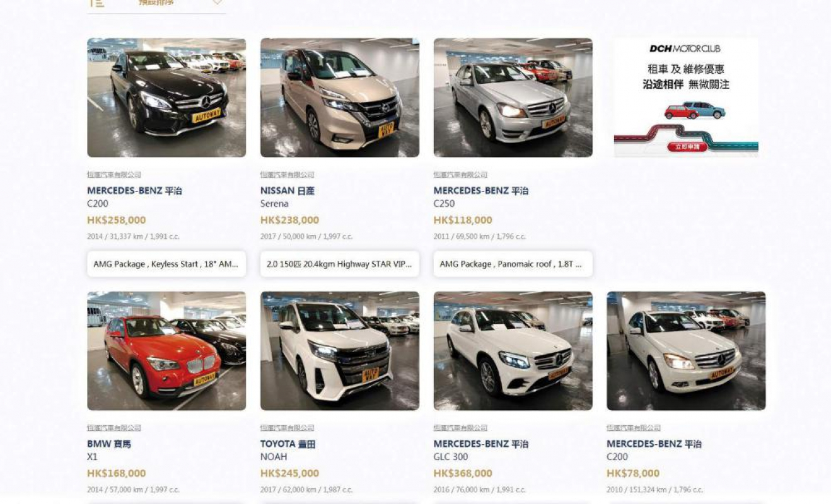This screenshot has height=504, width=831.
Task: Click dealer name above Mercedes C250 listing
Action: click(x=460, y=175)
